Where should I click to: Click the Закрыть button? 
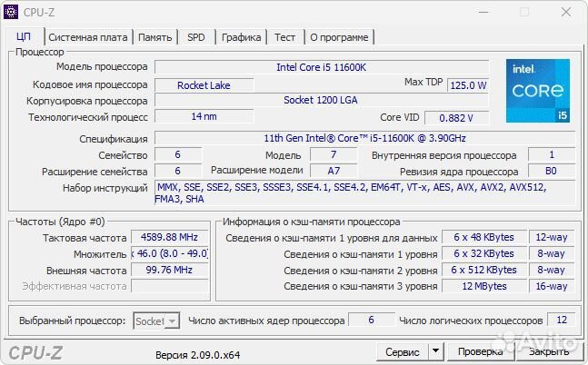coord(549,351)
